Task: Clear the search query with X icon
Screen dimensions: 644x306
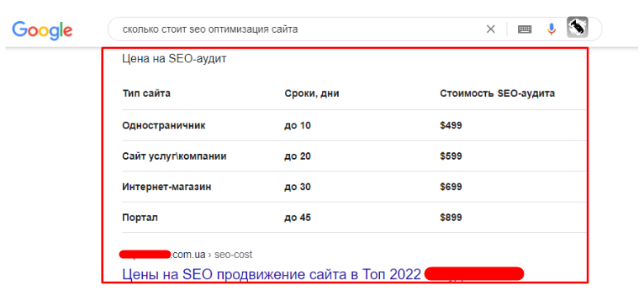Action: [490, 29]
